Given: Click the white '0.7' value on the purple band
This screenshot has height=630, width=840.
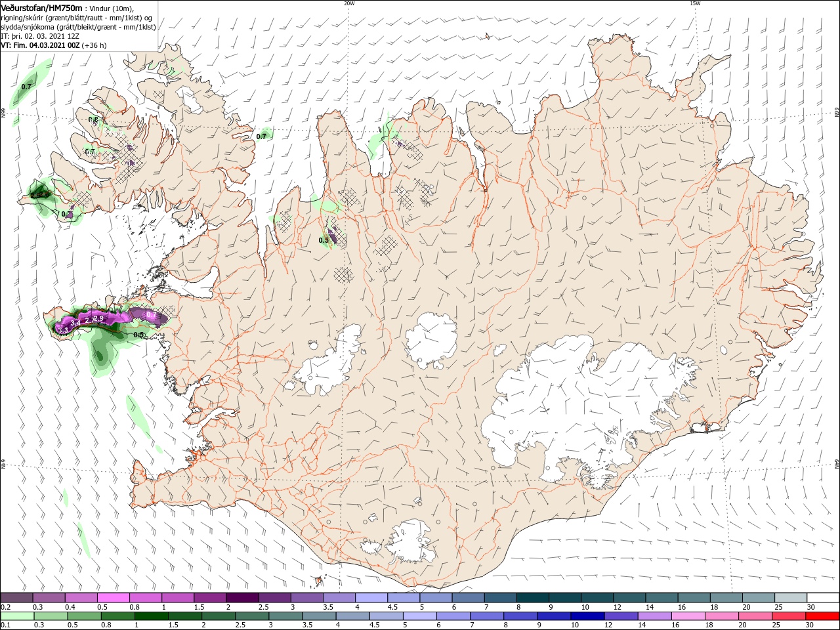Looking at the screenshot, I should click(x=152, y=316).
